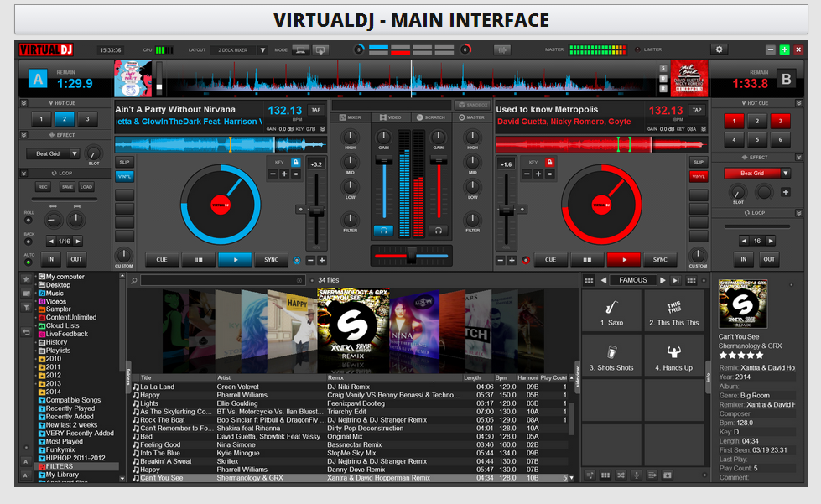
Task: Click the shuffle icon below the sampler
Action: (x=621, y=475)
